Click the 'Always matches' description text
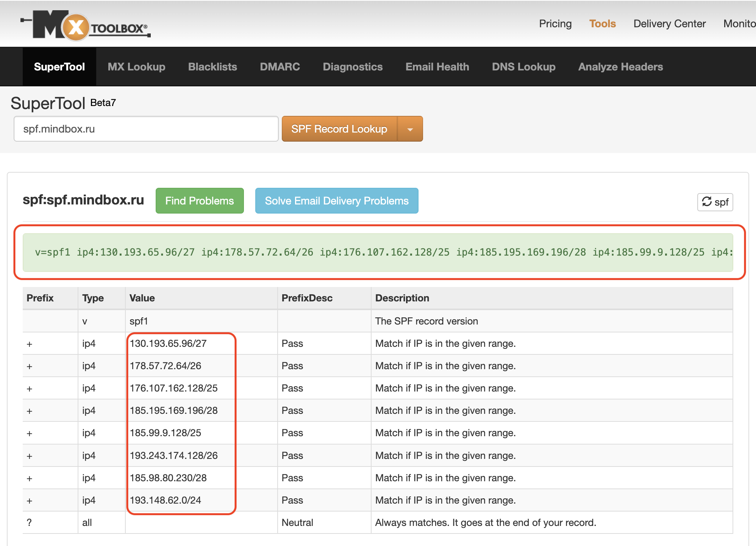The image size is (756, 546). (x=486, y=523)
